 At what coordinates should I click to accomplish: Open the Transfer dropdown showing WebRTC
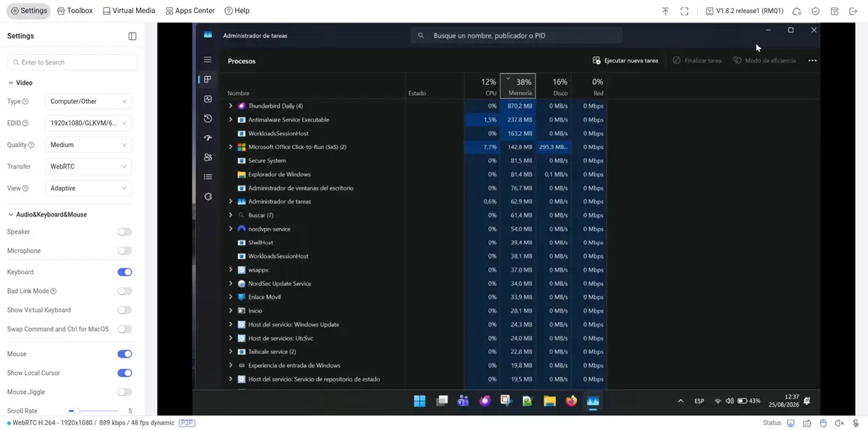(x=88, y=166)
